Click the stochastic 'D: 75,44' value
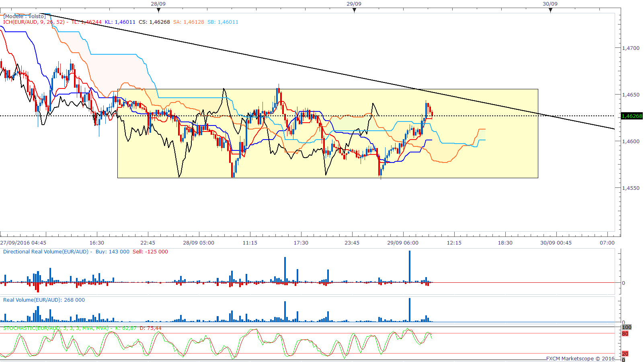 151,328
